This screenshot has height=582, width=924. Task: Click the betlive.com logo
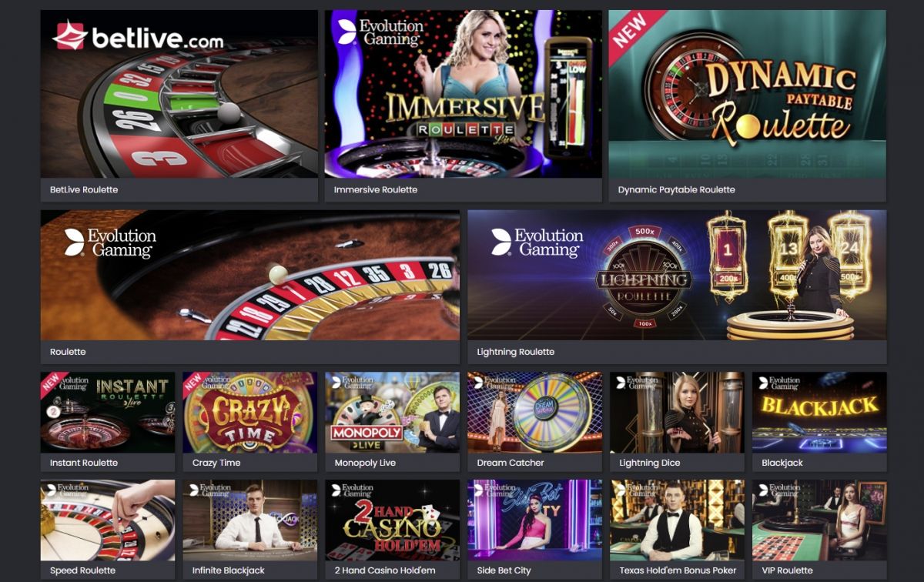coord(139,36)
